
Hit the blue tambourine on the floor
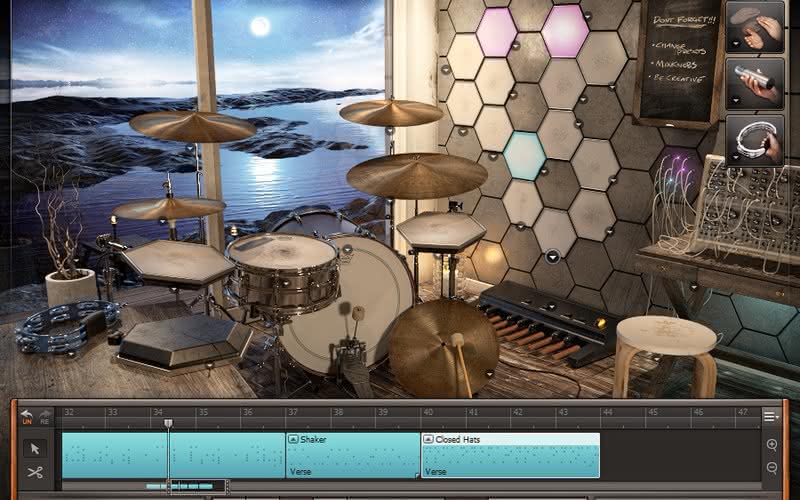pos(67,327)
